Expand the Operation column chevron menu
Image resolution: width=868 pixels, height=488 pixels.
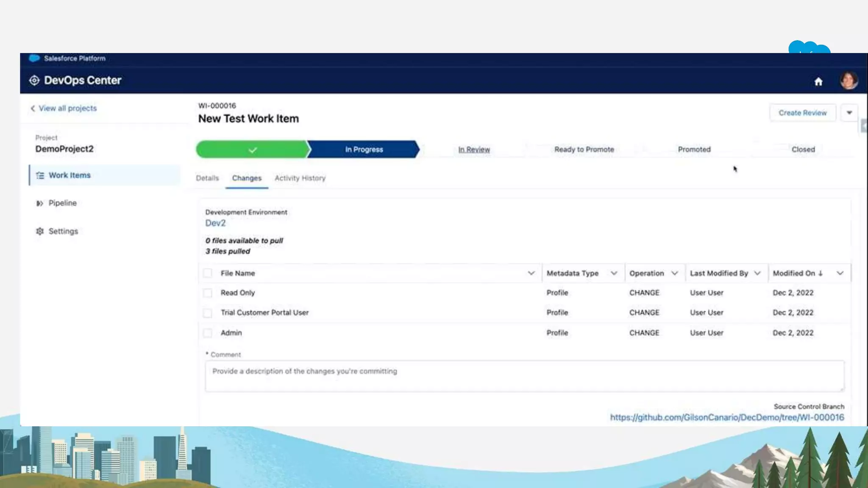tap(675, 273)
